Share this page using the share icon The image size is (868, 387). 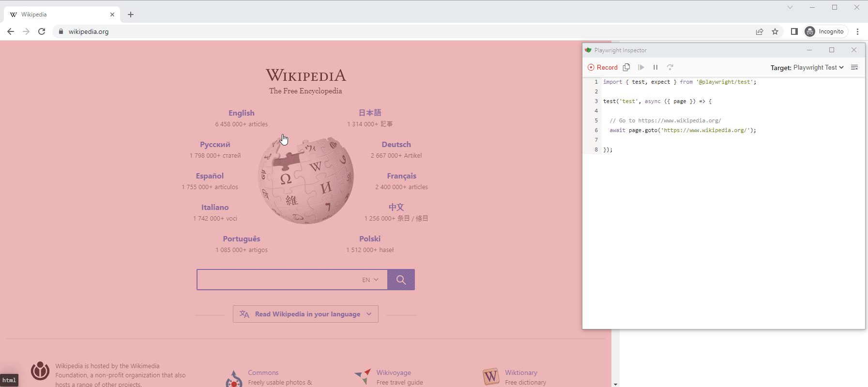760,31
